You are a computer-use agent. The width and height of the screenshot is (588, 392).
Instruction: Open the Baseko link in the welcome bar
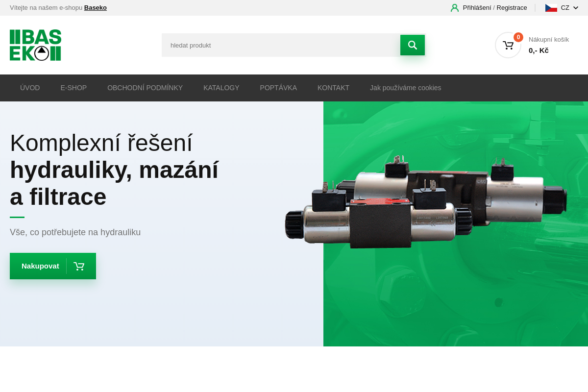coord(96,8)
